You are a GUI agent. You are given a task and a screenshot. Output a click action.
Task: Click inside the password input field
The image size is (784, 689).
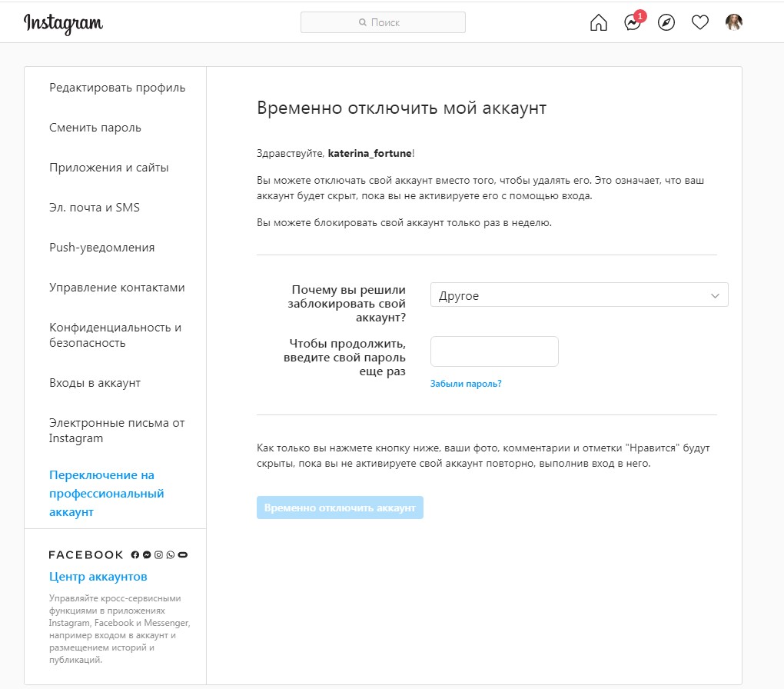click(x=494, y=351)
